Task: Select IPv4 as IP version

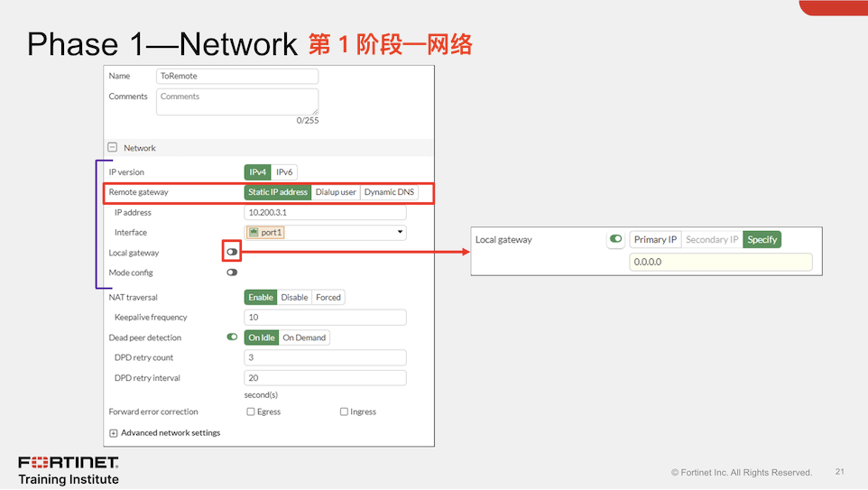Action: point(257,172)
